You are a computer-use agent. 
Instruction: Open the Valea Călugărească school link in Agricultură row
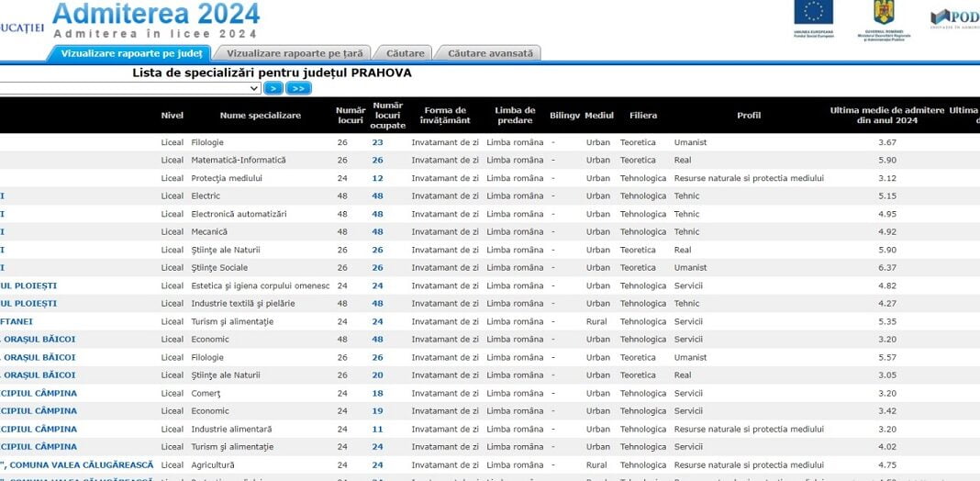77,465
